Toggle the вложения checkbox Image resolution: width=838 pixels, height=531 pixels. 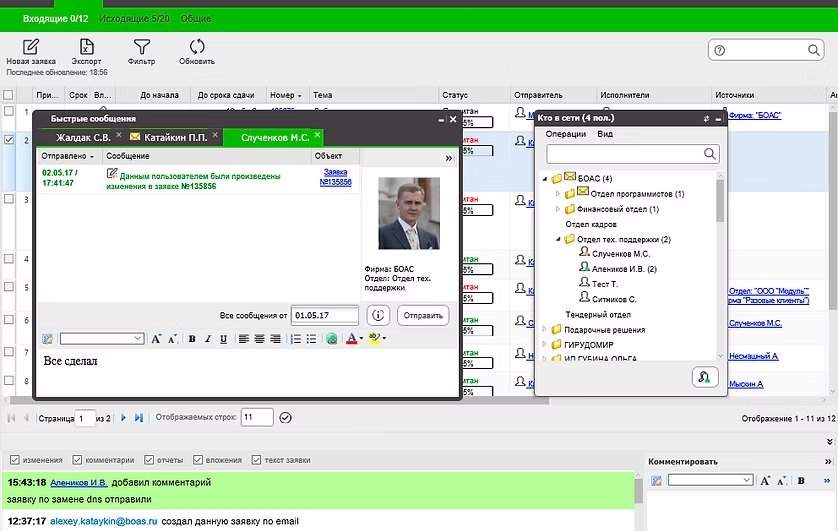pyautogui.click(x=198, y=460)
